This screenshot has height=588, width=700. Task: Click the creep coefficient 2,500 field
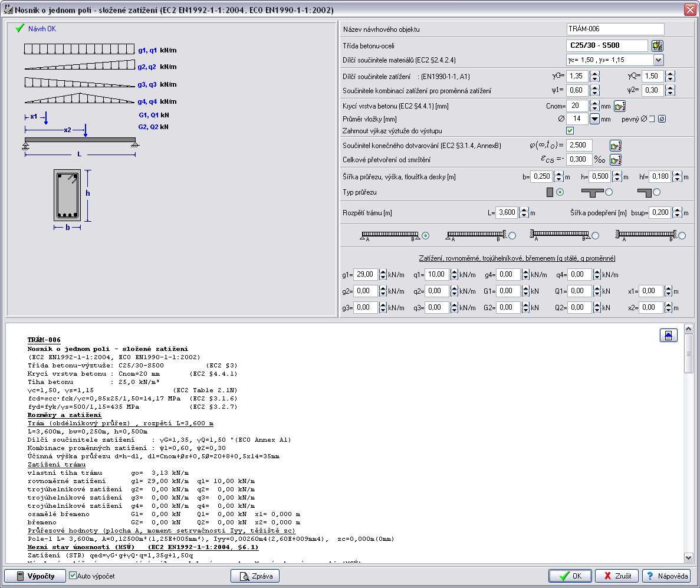580,145
